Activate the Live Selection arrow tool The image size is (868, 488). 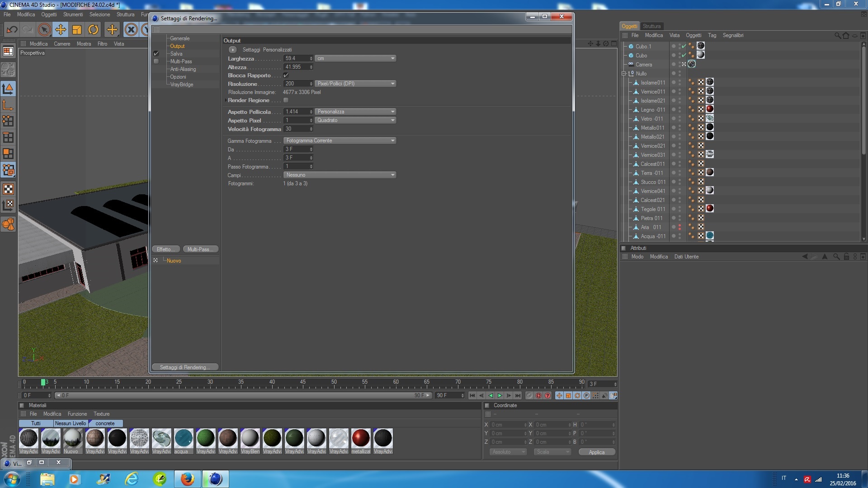coord(44,30)
